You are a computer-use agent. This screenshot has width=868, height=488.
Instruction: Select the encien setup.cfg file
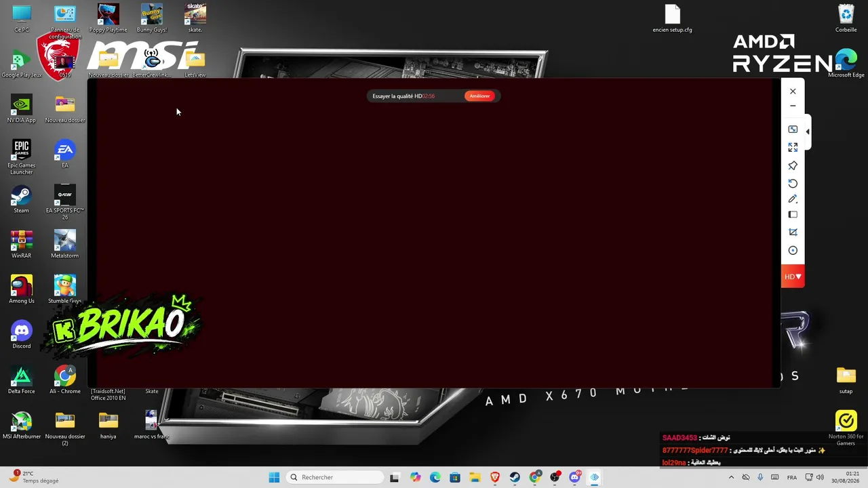[x=672, y=18]
